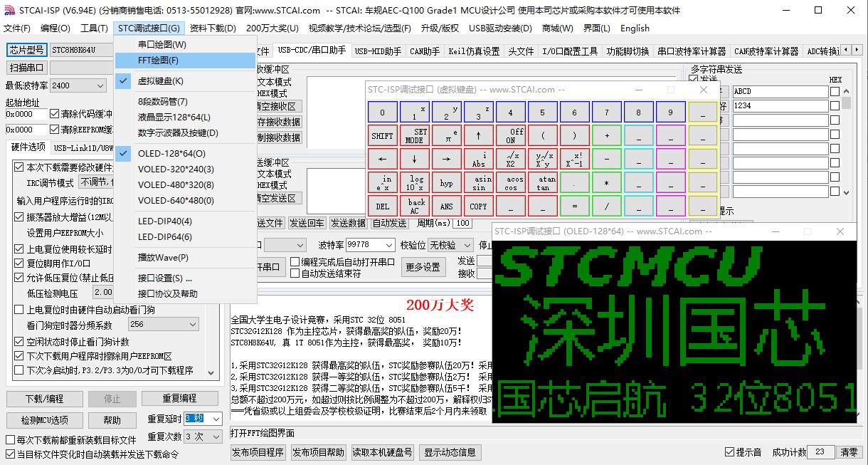Click the asin/sin virtual key
This screenshot has height=465, width=868.
pyautogui.click(x=478, y=182)
